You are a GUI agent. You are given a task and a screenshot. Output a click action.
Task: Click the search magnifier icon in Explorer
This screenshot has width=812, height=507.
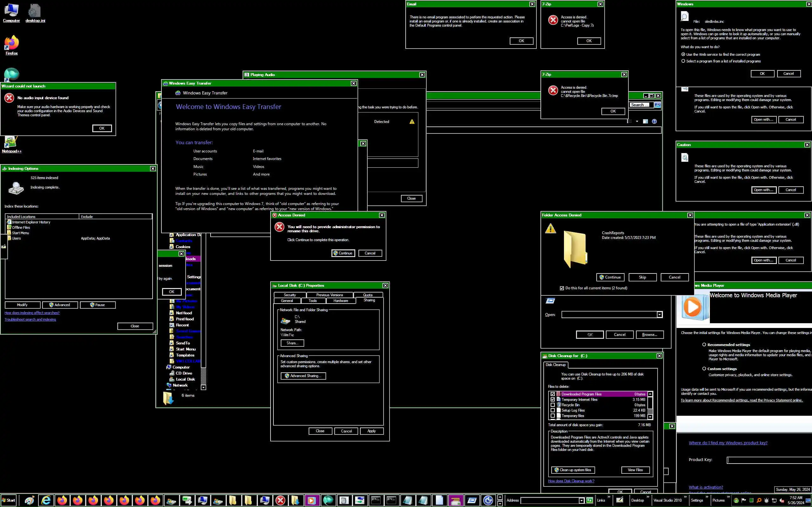tap(658, 105)
